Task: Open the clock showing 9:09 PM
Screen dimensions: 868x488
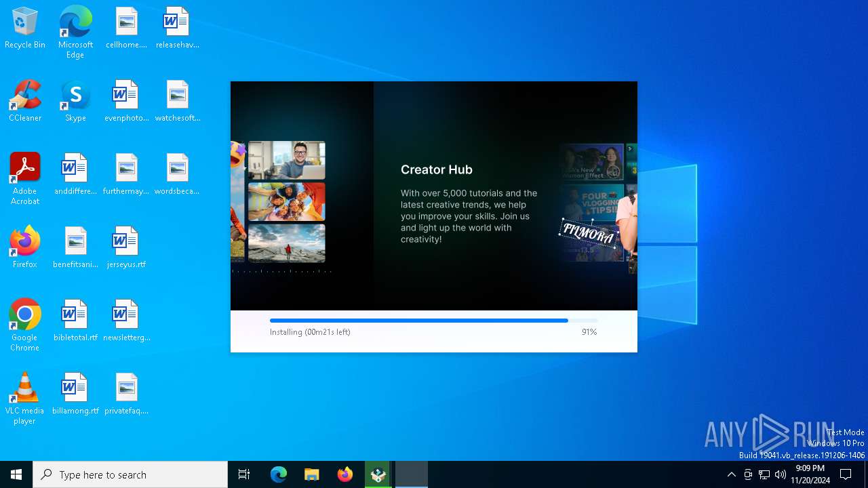Action: pos(810,474)
